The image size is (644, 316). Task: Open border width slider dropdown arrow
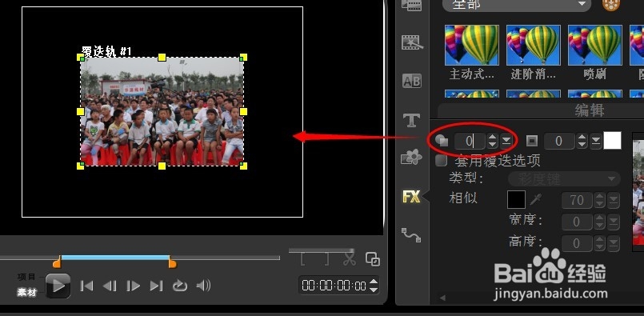(596, 142)
